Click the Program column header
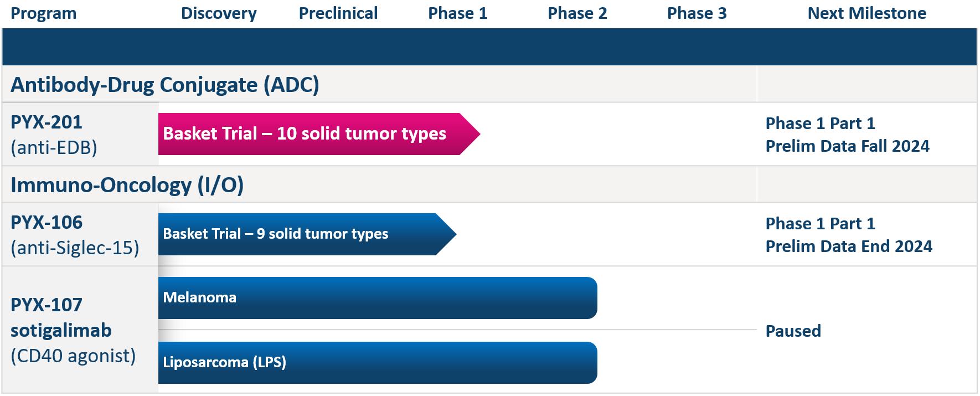This screenshot has width=980, height=396. [44, 13]
